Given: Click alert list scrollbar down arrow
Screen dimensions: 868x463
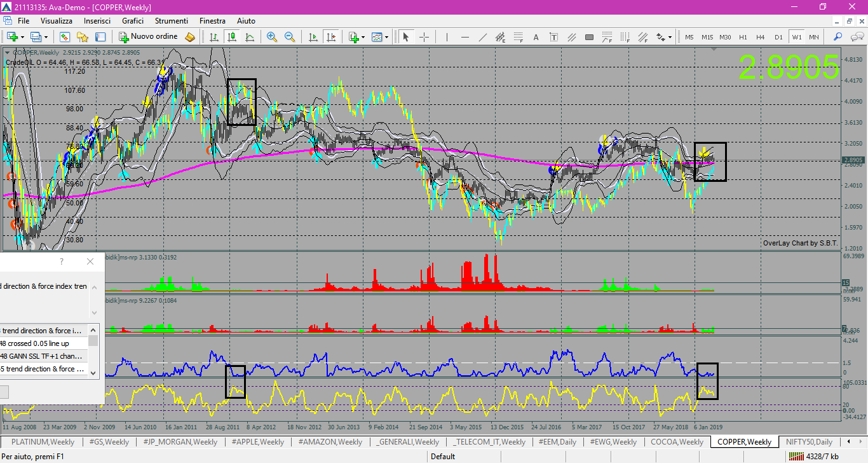Looking at the screenshot, I should tap(93, 373).
